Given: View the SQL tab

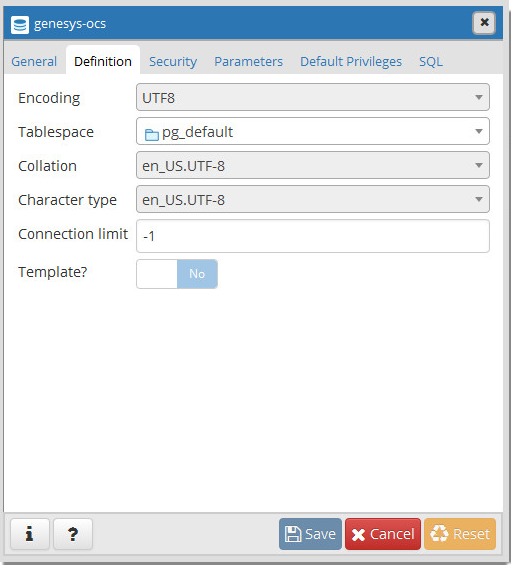Looking at the screenshot, I should coord(431,61).
